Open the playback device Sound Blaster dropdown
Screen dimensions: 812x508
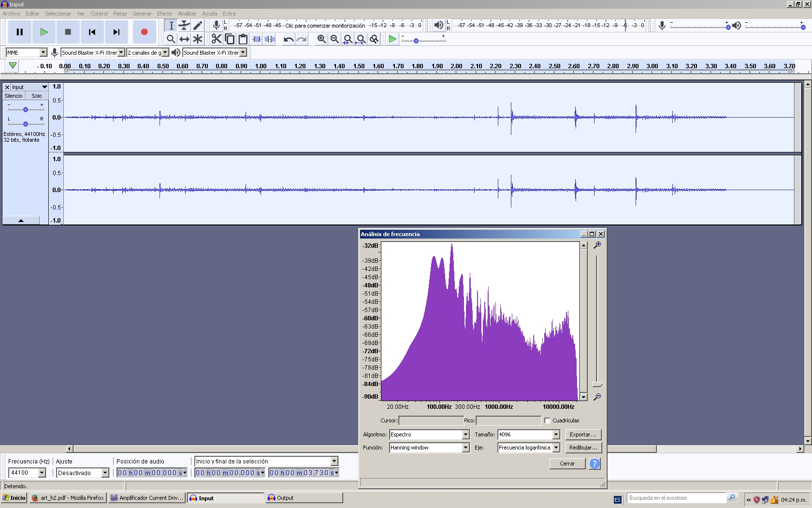(x=243, y=52)
